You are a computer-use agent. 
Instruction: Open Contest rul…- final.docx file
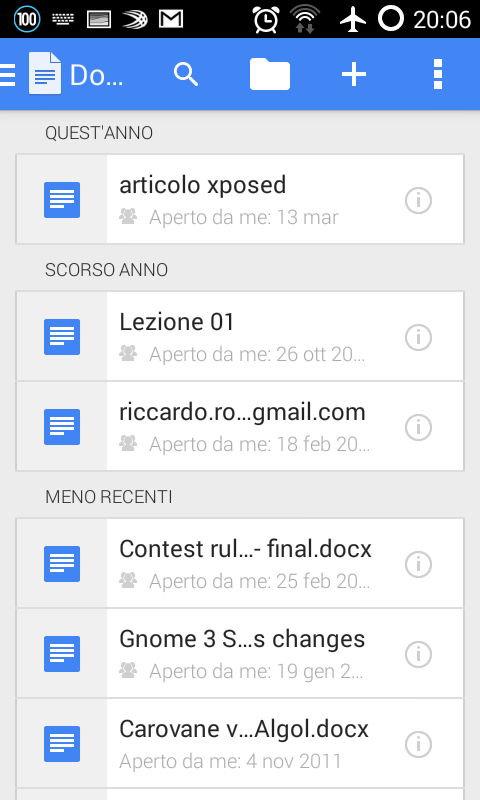pyautogui.click(x=240, y=564)
